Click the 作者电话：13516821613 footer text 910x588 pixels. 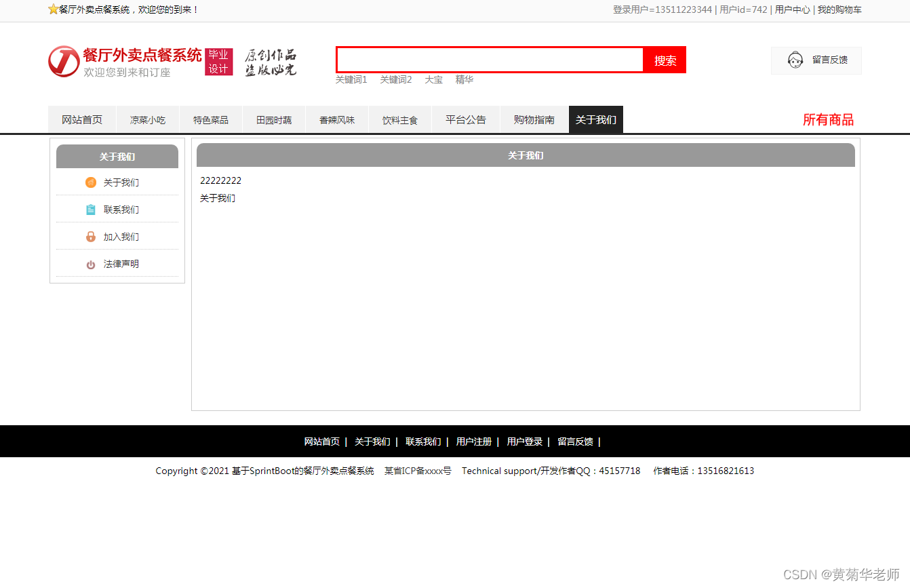(704, 471)
